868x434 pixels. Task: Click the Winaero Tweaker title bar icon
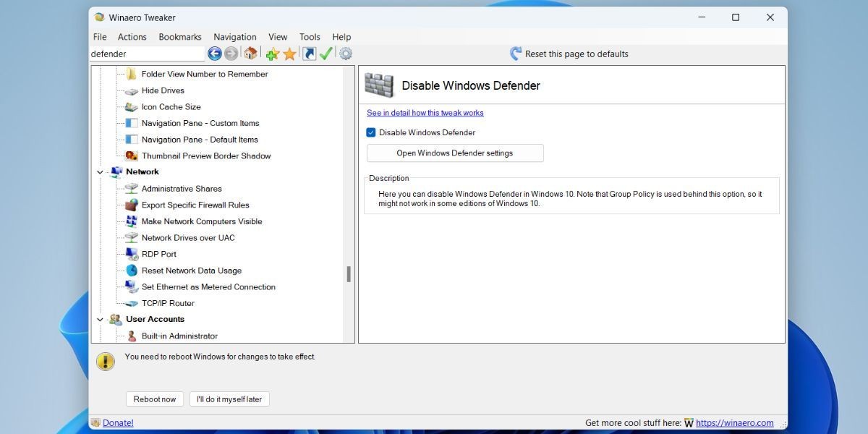coord(100,17)
